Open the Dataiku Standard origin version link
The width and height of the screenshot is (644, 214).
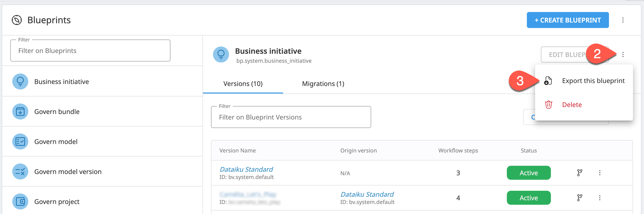(367, 194)
